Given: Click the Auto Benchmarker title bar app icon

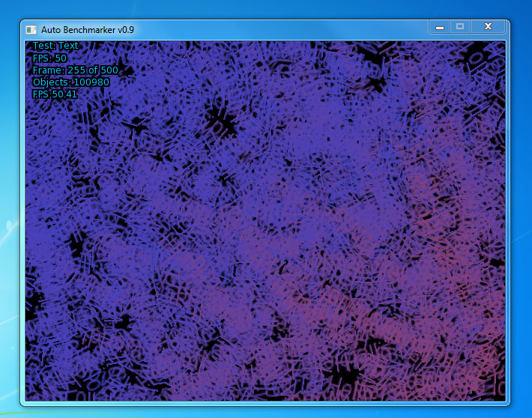Looking at the screenshot, I should point(31,29).
